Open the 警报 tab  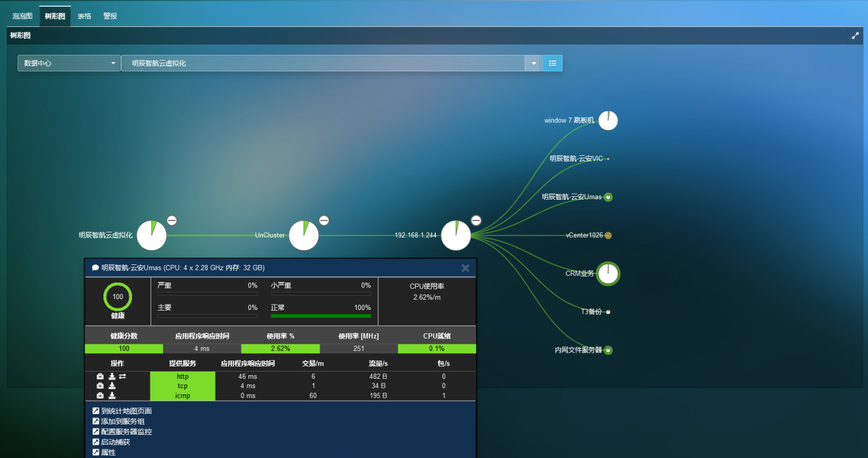tap(110, 16)
